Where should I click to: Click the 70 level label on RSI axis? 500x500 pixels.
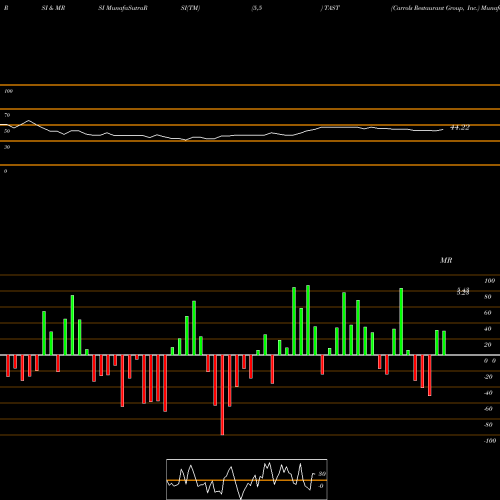7,115
